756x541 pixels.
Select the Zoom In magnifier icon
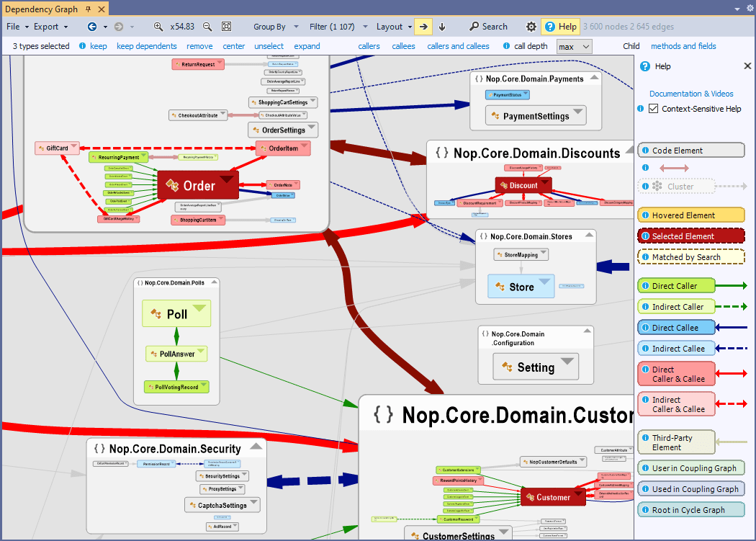[x=157, y=27]
